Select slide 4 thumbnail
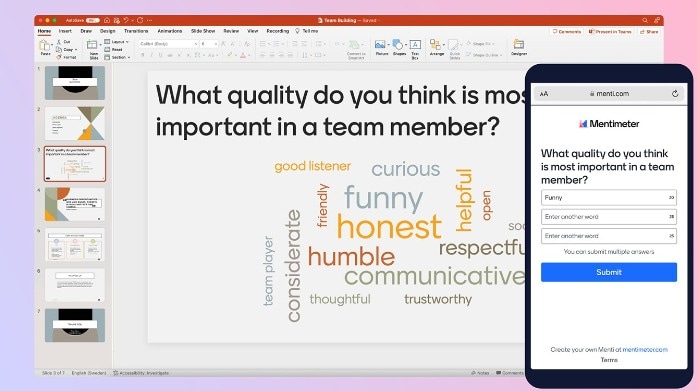Screen dimensions: 697x391 75,204
